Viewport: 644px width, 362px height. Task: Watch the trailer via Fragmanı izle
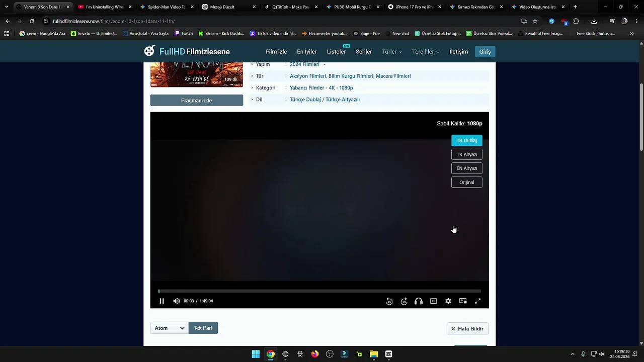[197, 101]
